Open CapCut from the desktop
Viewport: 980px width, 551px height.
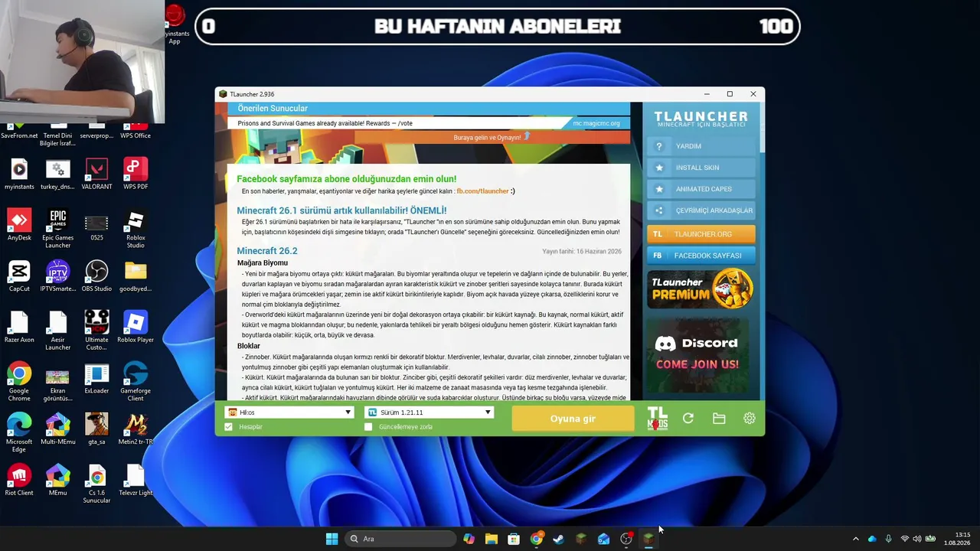[x=19, y=276]
